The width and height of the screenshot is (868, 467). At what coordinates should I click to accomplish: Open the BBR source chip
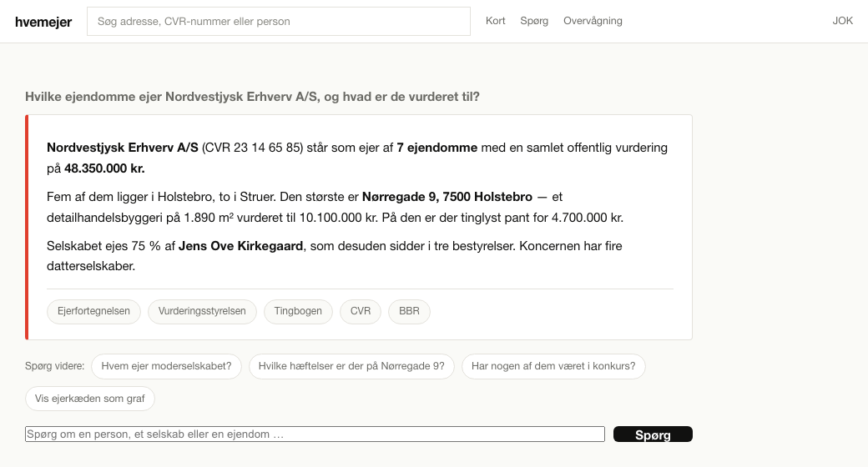coord(409,312)
